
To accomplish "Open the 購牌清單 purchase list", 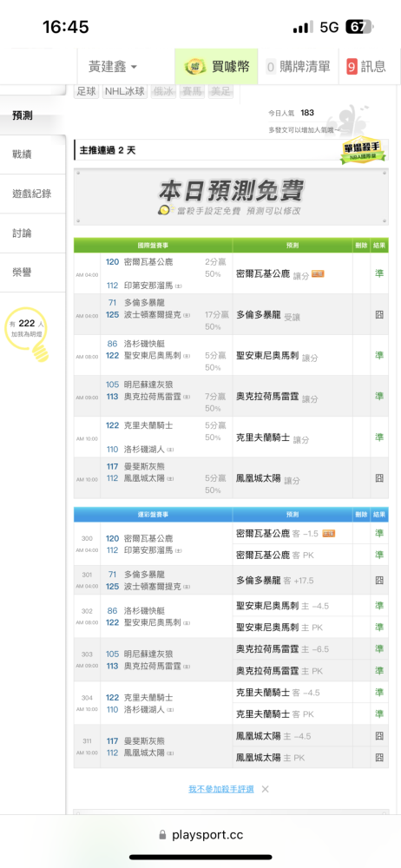I will point(298,67).
